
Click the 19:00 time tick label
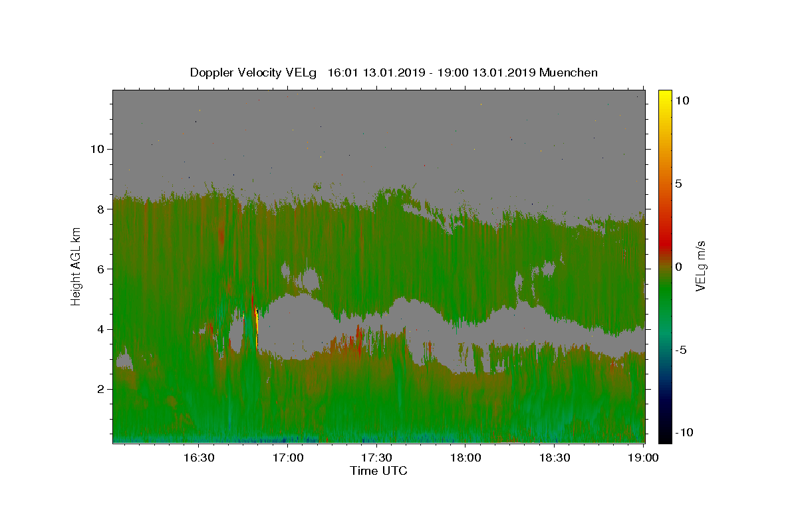pyautogui.click(x=643, y=458)
